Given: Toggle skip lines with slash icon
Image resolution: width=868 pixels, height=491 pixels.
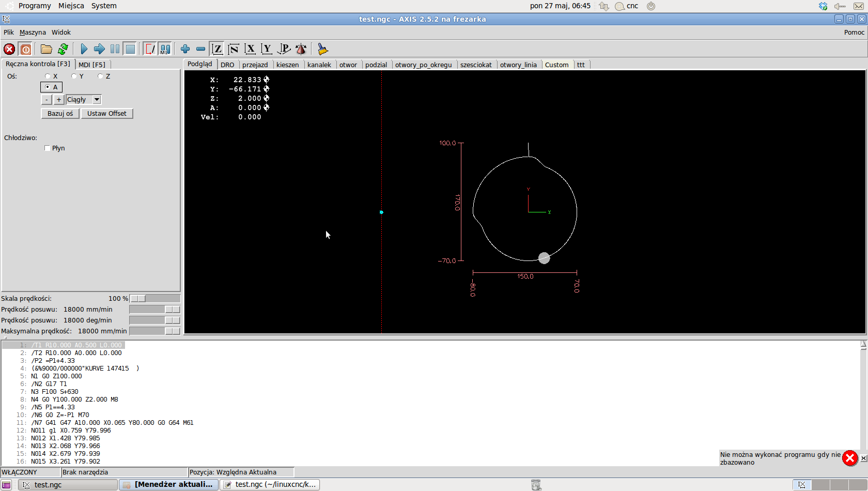Looking at the screenshot, I should point(150,49).
